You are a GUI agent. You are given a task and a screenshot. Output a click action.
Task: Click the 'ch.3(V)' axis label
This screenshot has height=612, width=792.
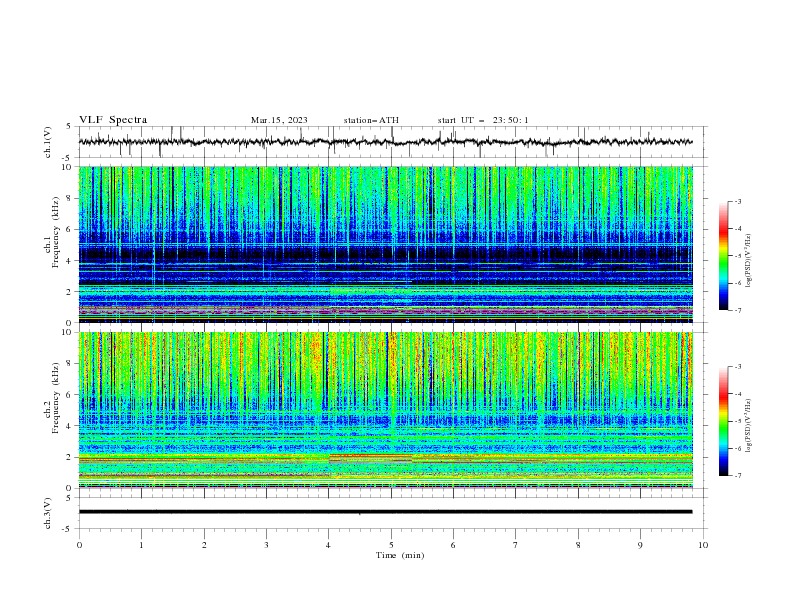48,513
